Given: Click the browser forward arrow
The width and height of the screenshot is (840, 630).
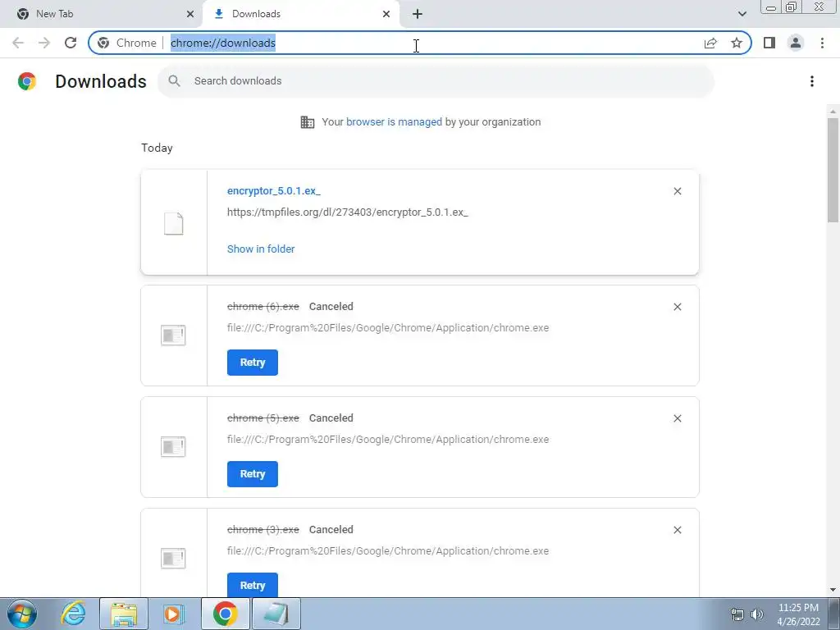Looking at the screenshot, I should (x=44, y=43).
